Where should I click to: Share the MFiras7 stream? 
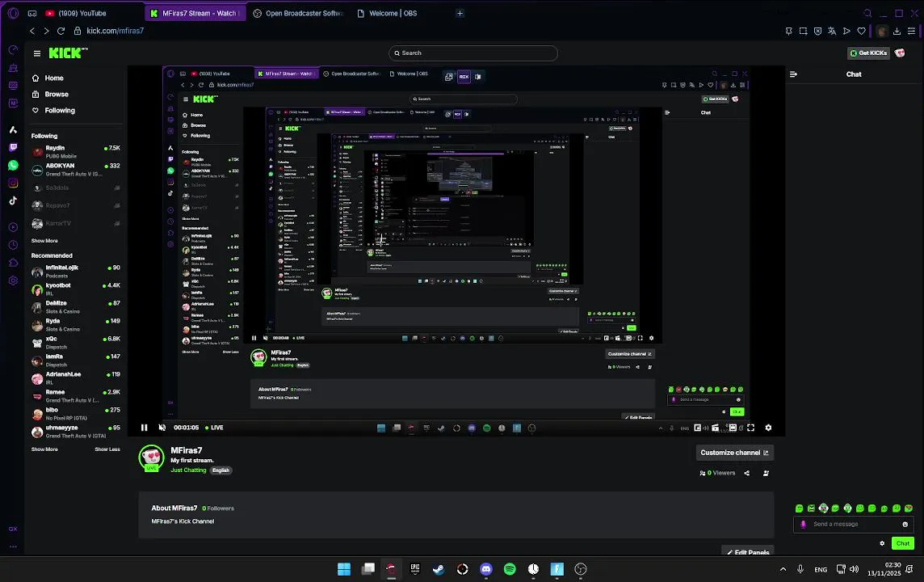click(x=746, y=473)
